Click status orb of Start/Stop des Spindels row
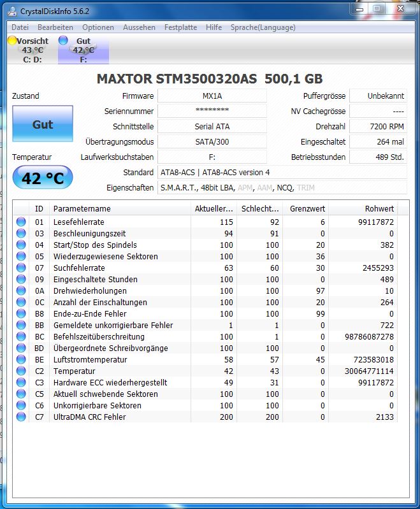This screenshot has height=509, width=420. click(21, 245)
